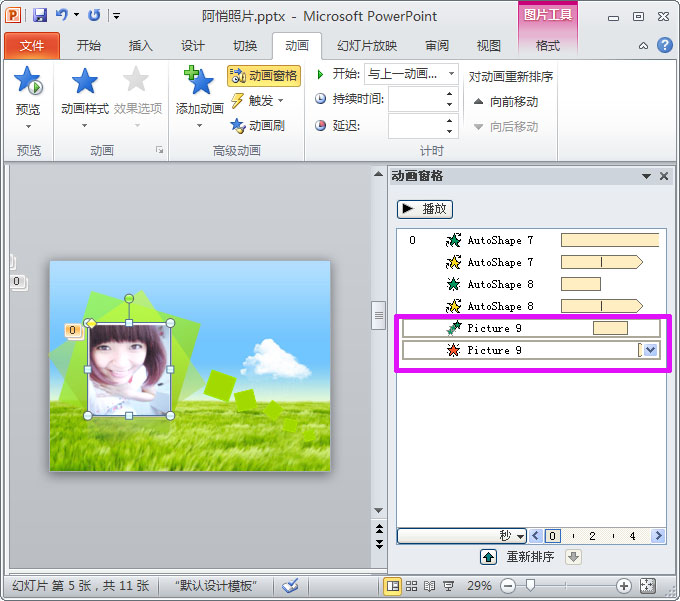The width and height of the screenshot is (680, 601).
Task: Click the Redo icon in title bar
Action: point(94,15)
